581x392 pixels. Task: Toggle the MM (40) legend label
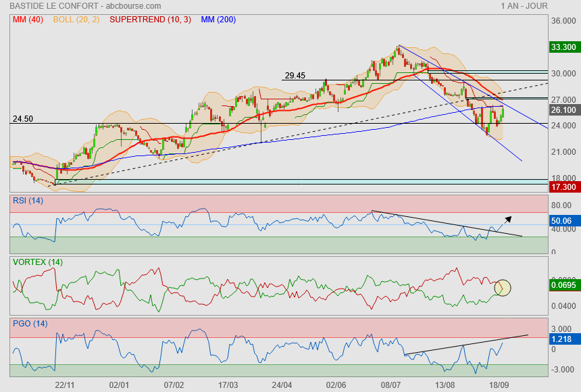pos(28,20)
